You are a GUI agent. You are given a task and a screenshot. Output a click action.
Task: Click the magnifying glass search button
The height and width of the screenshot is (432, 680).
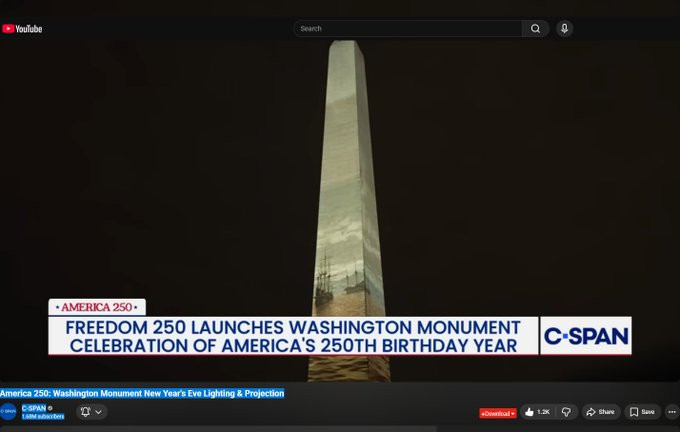coord(536,29)
